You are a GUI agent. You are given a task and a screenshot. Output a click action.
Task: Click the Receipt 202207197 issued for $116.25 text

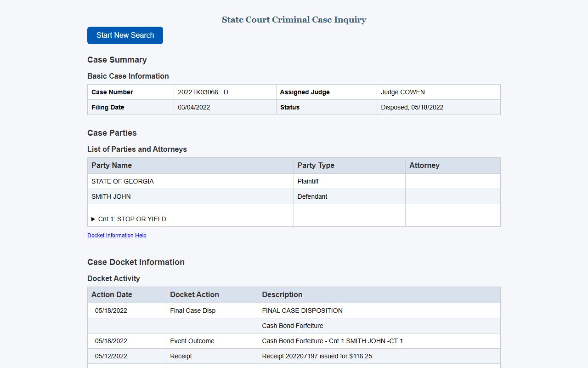[x=317, y=356]
